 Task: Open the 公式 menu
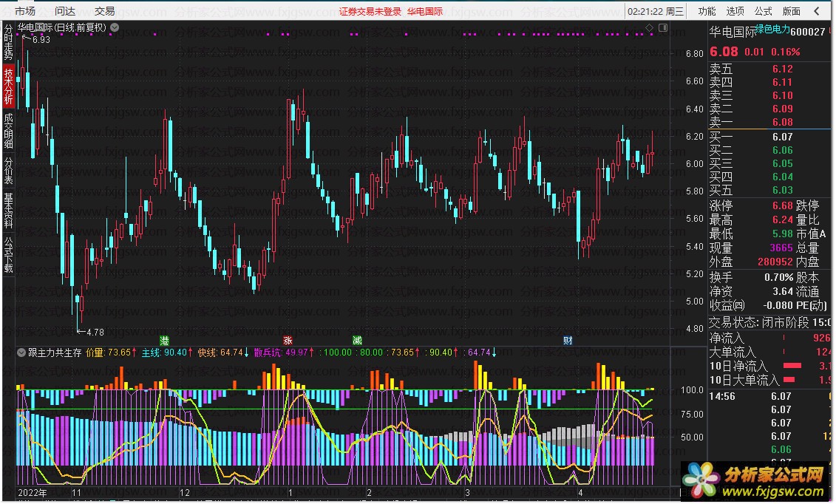(763, 10)
